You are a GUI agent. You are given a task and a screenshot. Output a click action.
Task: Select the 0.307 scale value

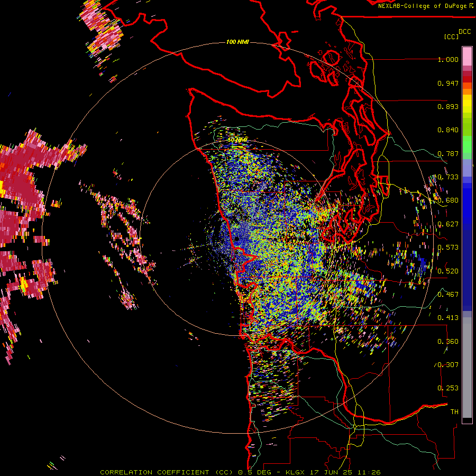(x=448, y=364)
